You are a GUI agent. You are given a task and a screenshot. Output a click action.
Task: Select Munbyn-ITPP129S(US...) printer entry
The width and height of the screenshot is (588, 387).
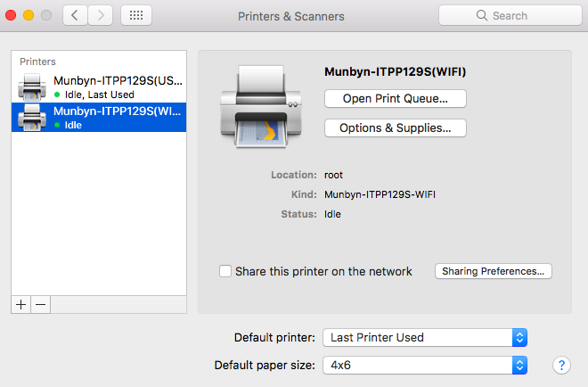click(x=99, y=87)
